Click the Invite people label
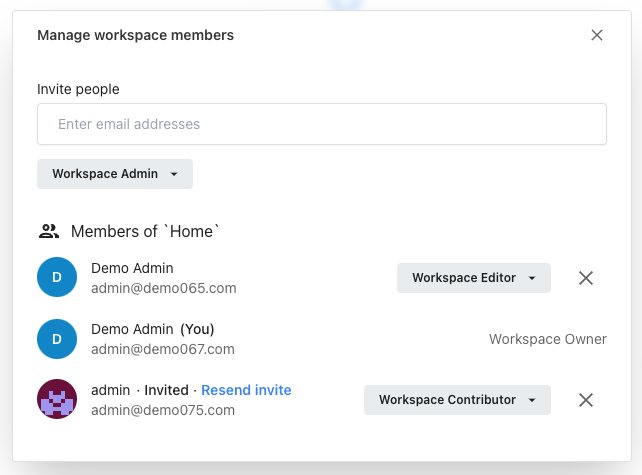Image resolution: width=642 pixels, height=475 pixels. [x=78, y=89]
